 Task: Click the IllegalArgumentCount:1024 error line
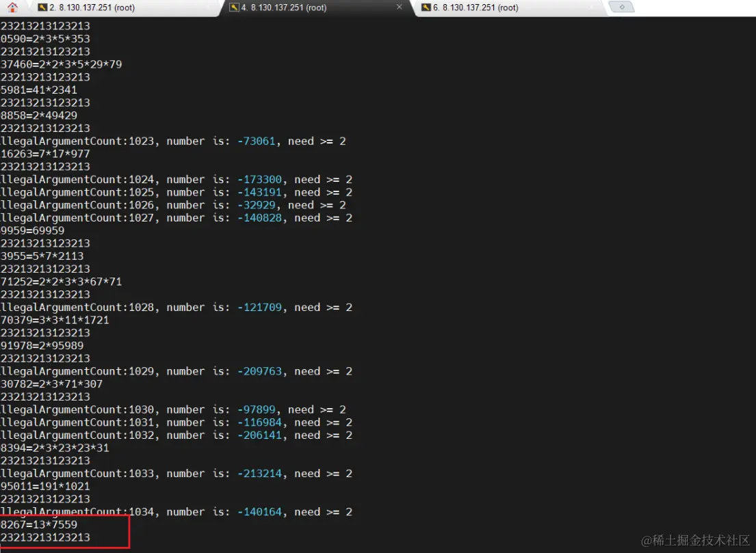click(x=177, y=179)
